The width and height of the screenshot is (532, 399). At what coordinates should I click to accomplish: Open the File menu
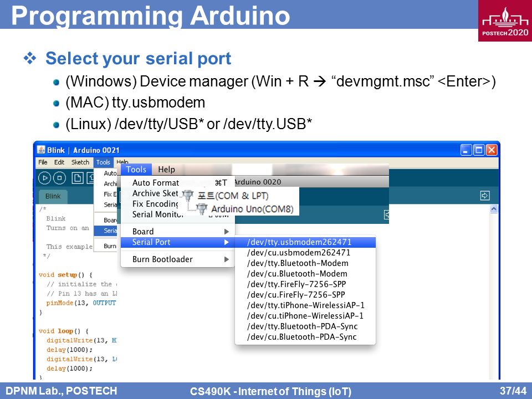pyautogui.click(x=43, y=162)
